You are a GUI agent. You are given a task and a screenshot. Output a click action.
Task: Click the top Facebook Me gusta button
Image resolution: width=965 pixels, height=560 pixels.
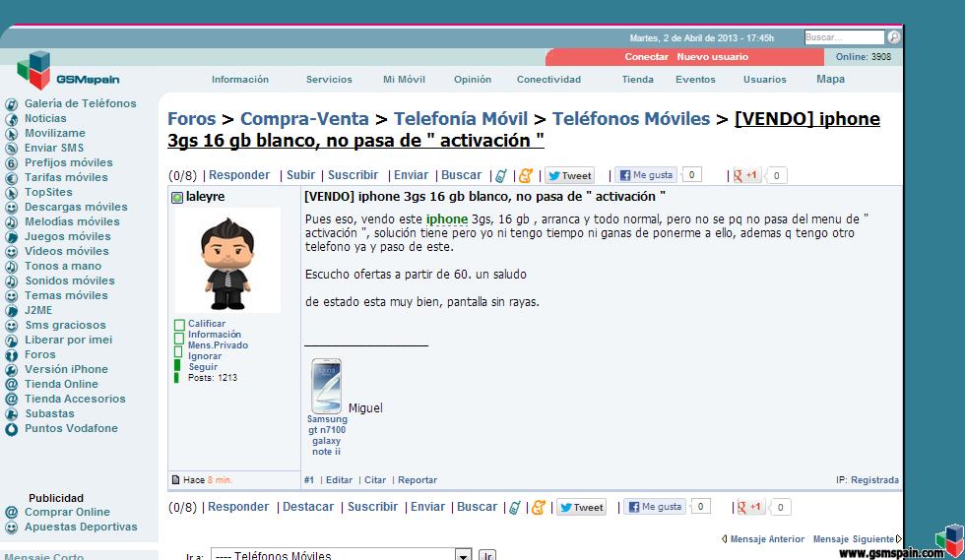pos(646,175)
